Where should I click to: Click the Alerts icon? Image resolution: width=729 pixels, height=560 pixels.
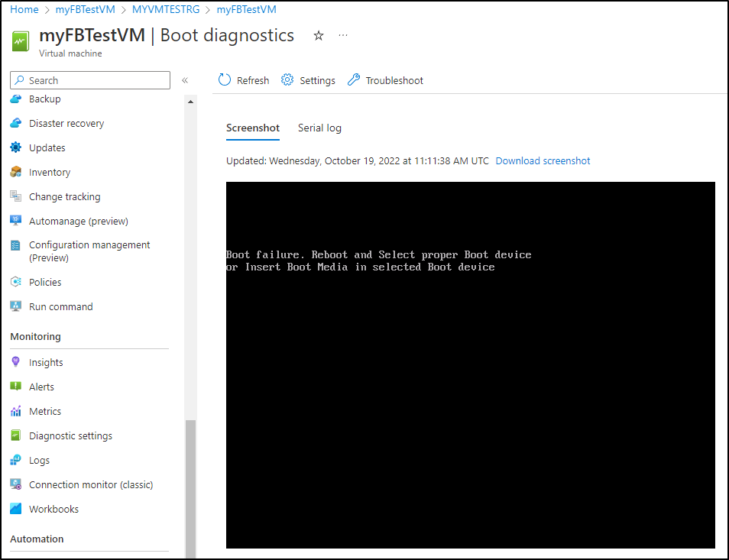click(x=16, y=386)
